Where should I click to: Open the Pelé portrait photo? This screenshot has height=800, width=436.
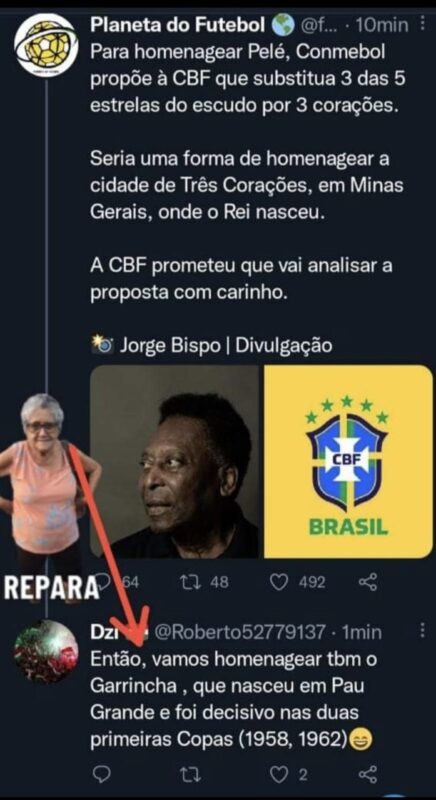click(x=174, y=461)
